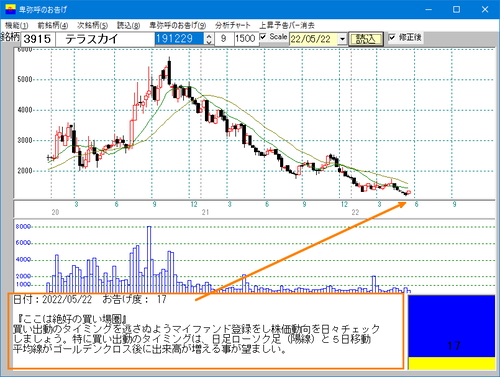Click the 読込 load button
Image resolution: width=500 pixels, height=377 pixels.
(x=366, y=39)
